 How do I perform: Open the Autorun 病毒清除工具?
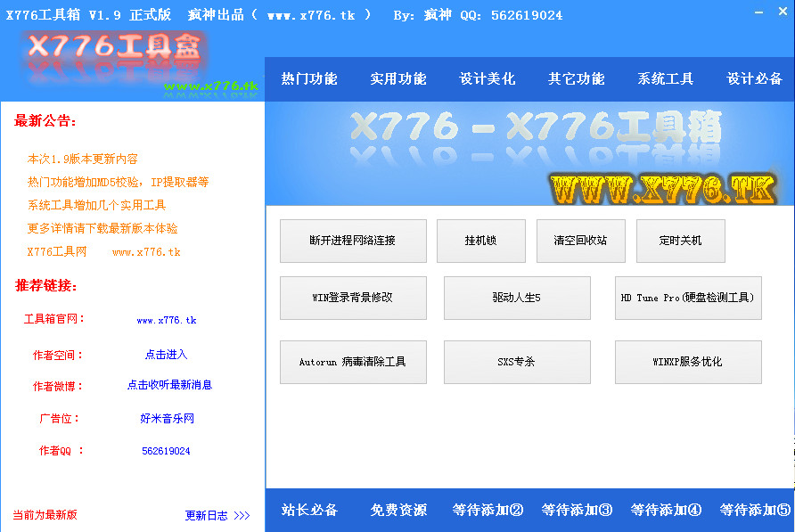click(353, 362)
